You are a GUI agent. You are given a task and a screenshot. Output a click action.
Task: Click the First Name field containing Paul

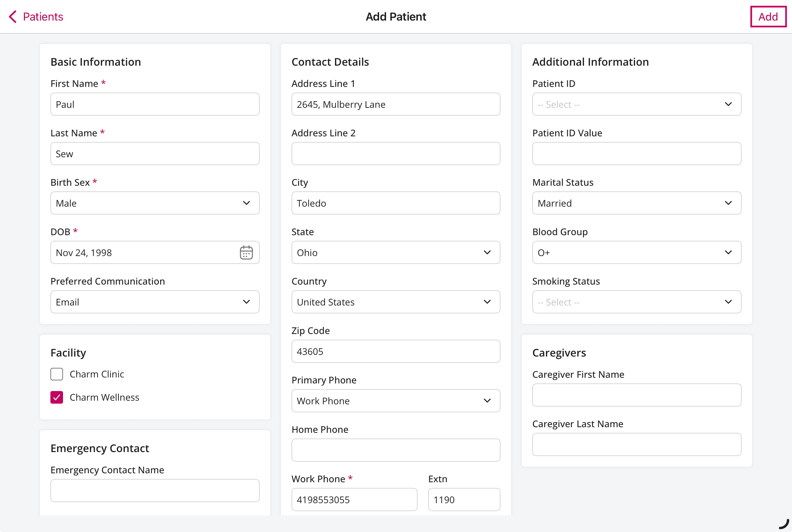tap(155, 104)
